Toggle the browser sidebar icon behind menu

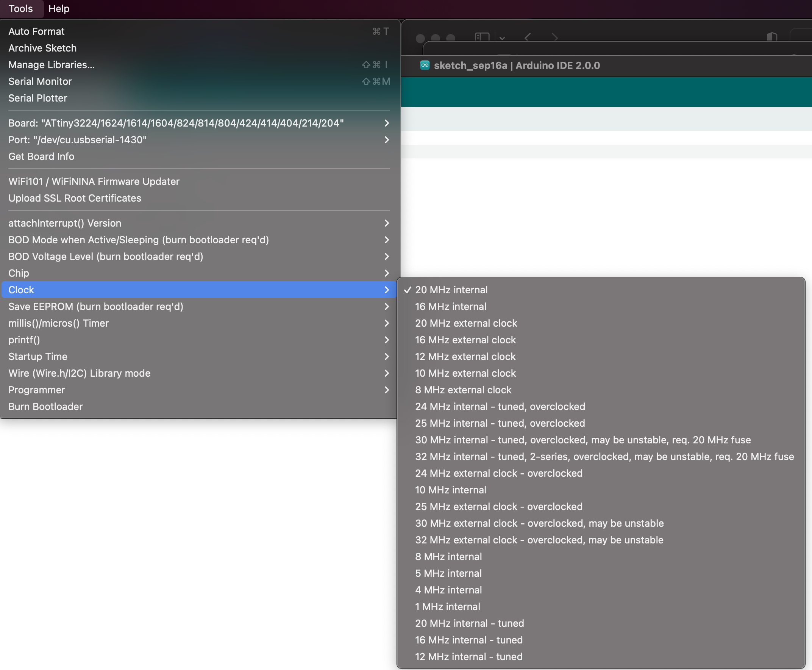point(482,37)
